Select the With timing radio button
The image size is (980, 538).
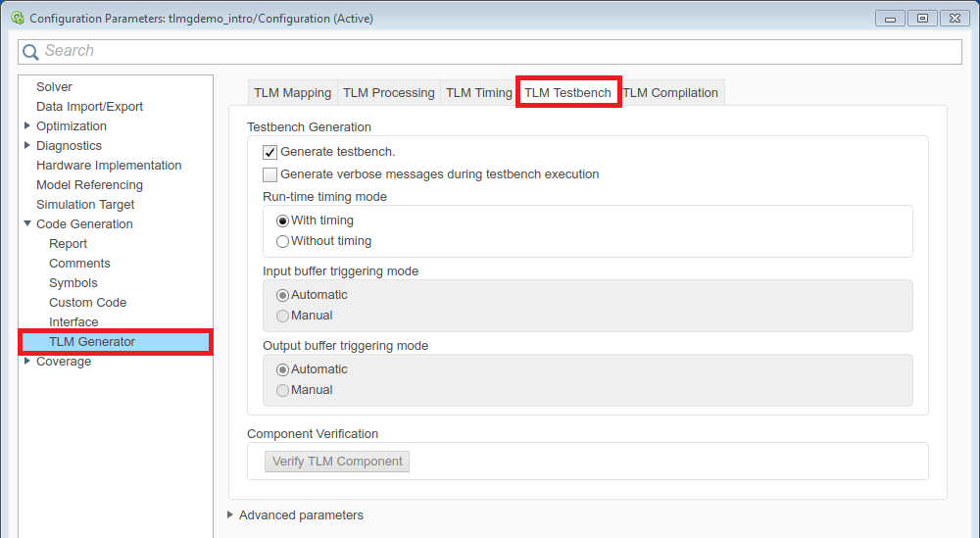283,220
